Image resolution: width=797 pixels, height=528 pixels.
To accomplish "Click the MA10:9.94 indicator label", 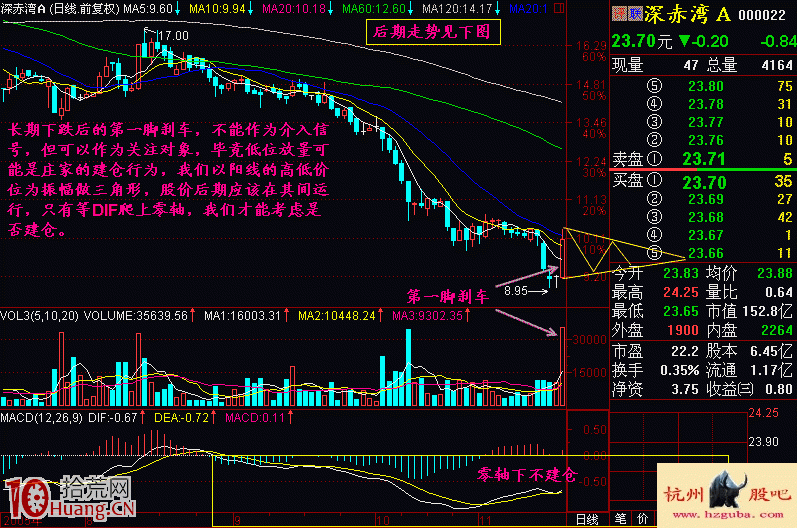I will (x=217, y=9).
